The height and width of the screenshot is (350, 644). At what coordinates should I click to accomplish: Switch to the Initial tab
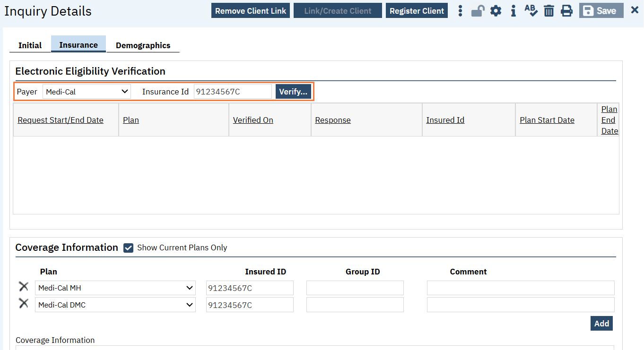point(30,45)
